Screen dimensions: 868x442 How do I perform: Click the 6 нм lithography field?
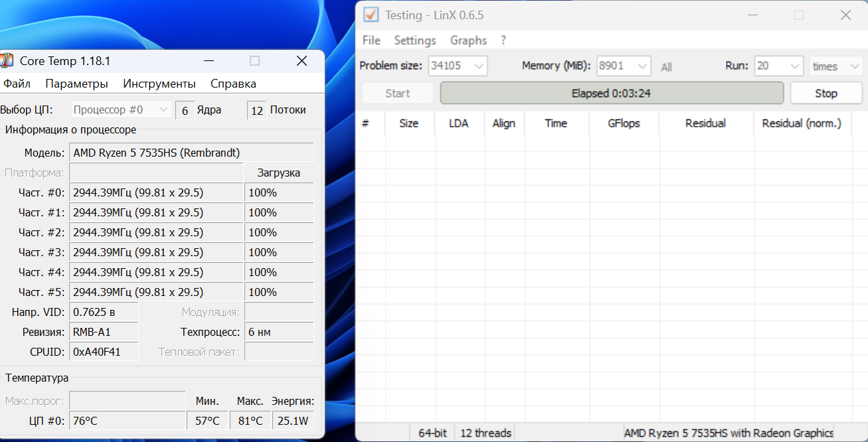(x=279, y=332)
